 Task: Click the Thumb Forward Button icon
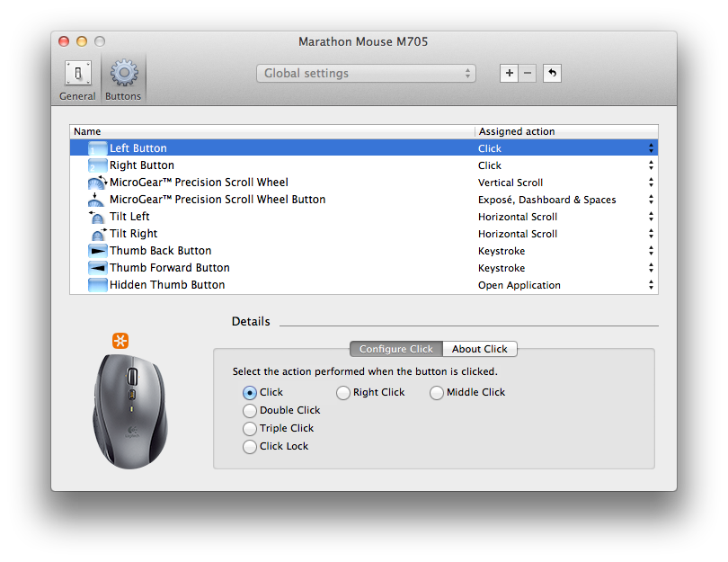coord(97,268)
